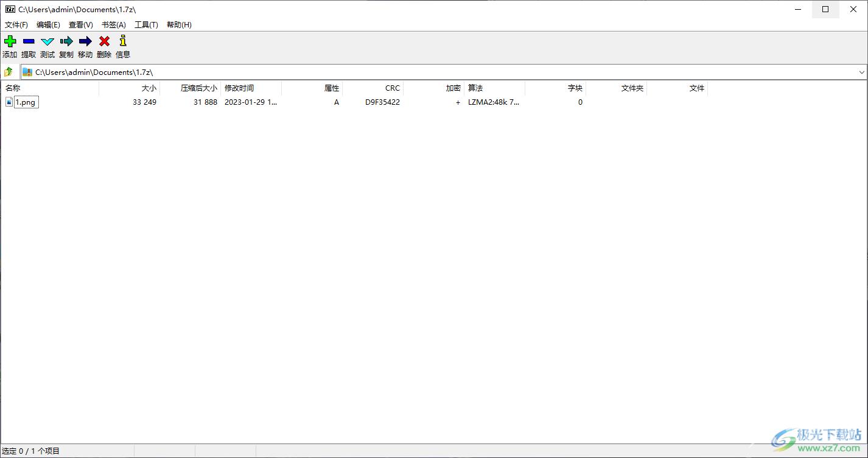Sort by 加密 column header

tap(433, 88)
